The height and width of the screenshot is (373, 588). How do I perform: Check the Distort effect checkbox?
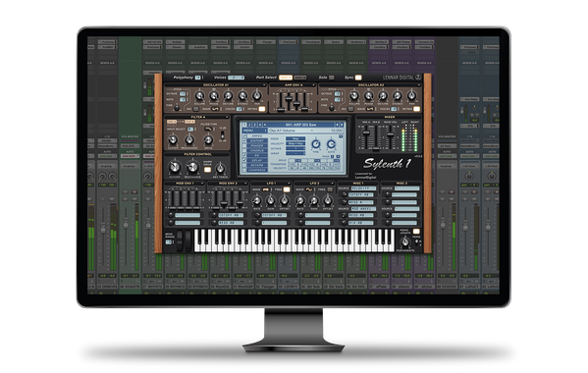point(244,141)
